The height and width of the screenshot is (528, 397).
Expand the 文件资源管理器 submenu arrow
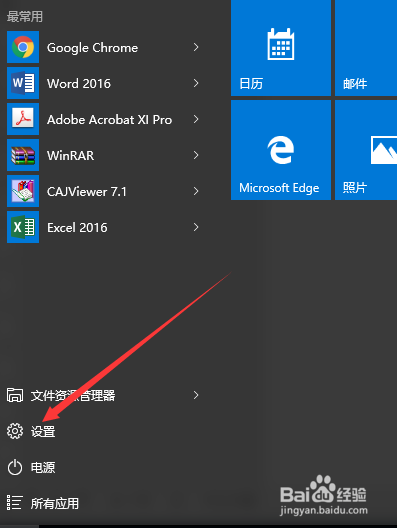pyautogui.click(x=196, y=395)
